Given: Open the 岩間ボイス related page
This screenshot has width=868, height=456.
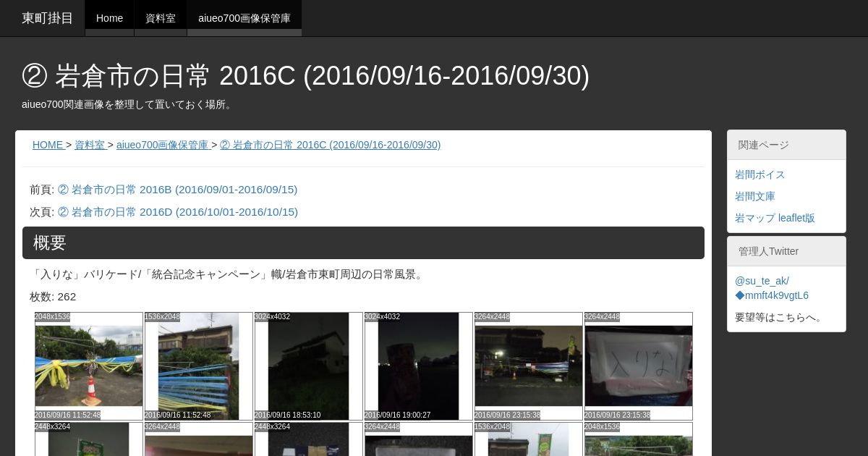Looking at the screenshot, I should [x=759, y=174].
